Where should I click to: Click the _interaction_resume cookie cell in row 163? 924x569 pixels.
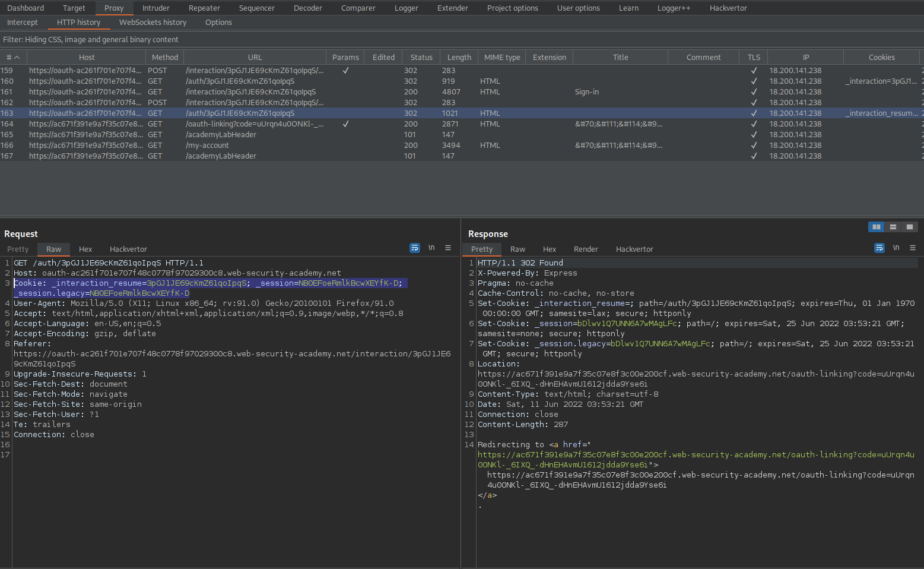pos(882,113)
